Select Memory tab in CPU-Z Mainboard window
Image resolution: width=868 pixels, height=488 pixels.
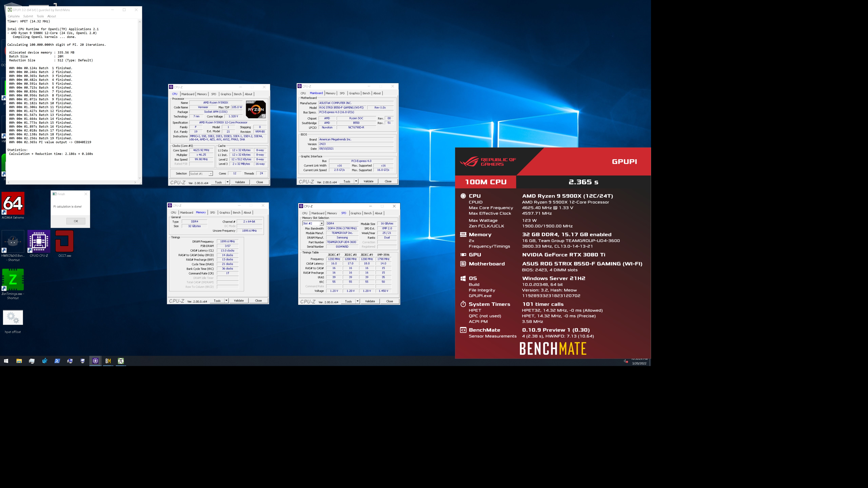(x=330, y=93)
